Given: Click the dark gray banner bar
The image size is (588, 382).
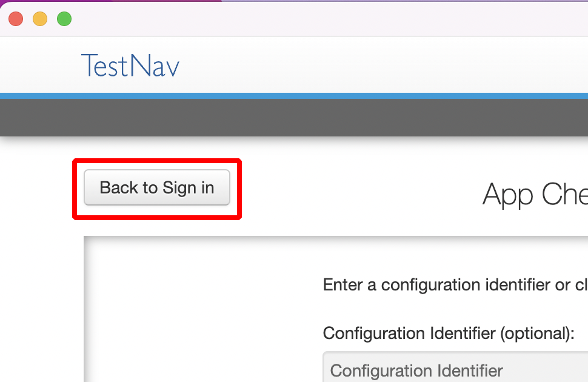Looking at the screenshot, I should pos(294,118).
